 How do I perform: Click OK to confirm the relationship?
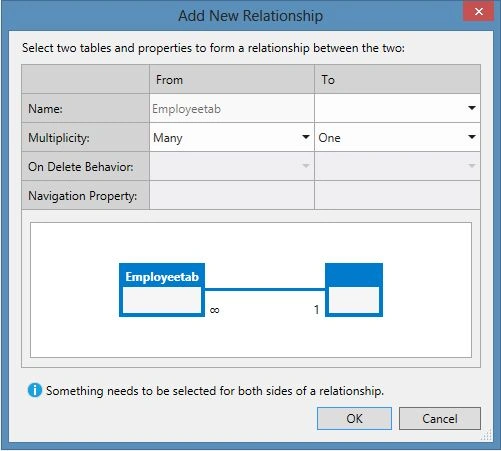coord(354,418)
